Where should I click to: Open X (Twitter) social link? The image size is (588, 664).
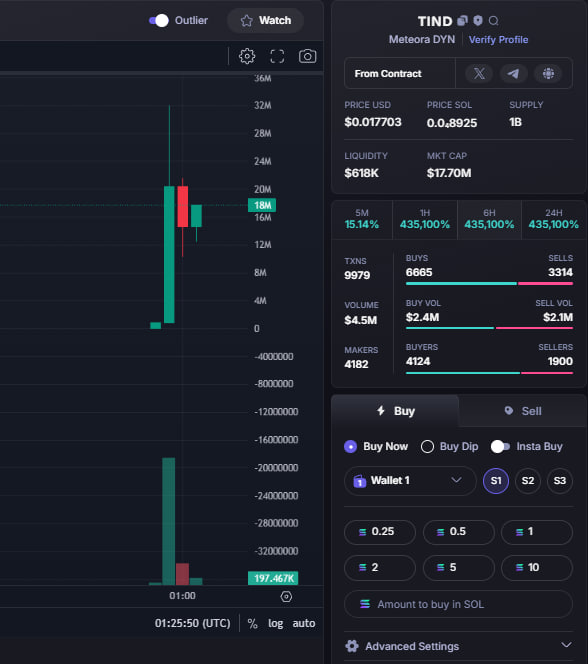coord(479,74)
